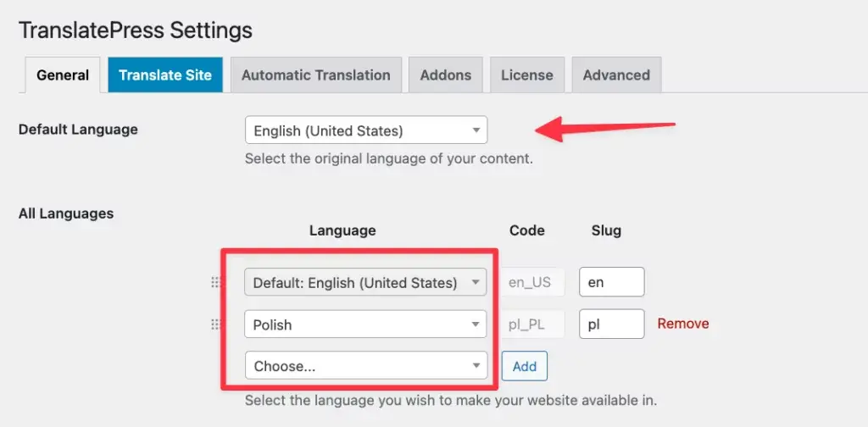Click the en_US code field
The image size is (868, 427).
point(531,283)
